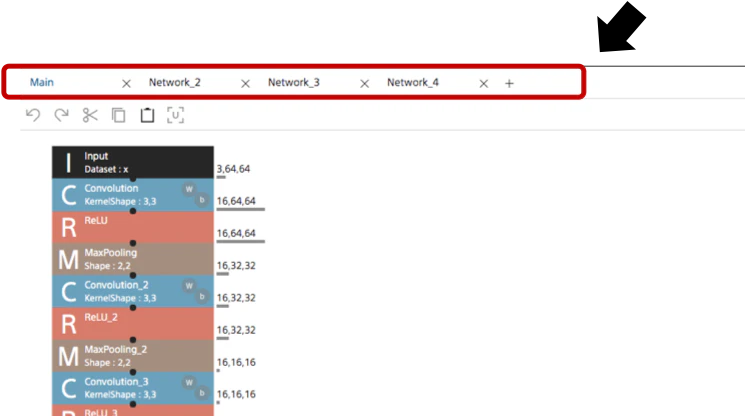This screenshot has height=416, width=745.
Task: Click the b bias badge on Convolution
Action: point(202,200)
